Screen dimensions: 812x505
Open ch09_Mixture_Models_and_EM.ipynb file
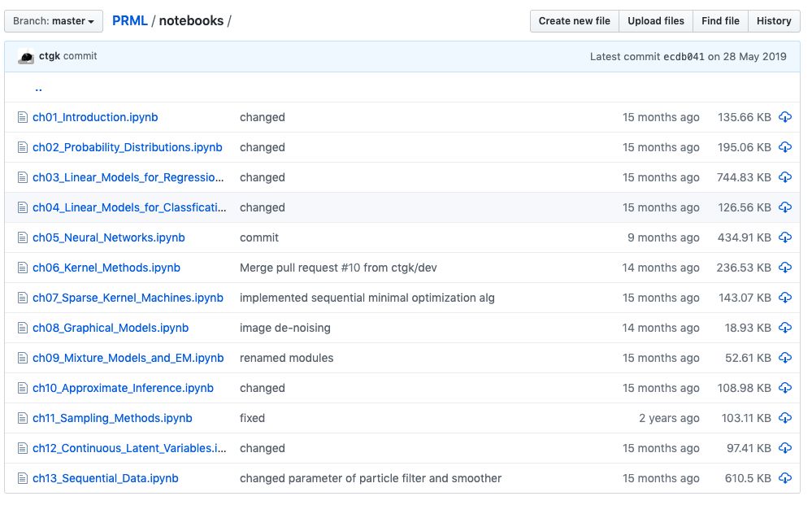128,358
